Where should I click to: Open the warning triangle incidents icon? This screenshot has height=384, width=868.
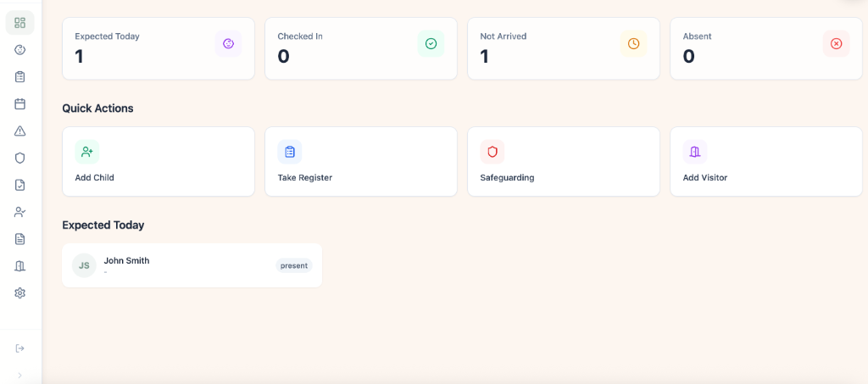tap(20, 131)
